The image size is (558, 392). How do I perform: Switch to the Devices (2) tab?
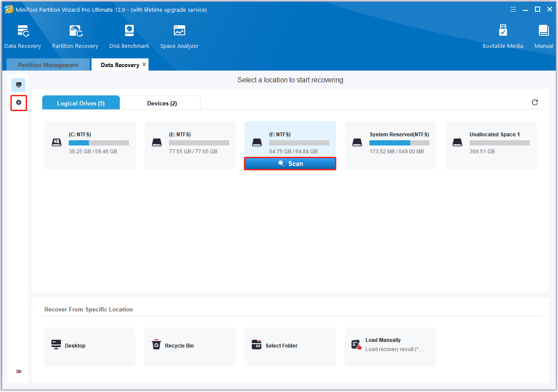click(162, 102)
